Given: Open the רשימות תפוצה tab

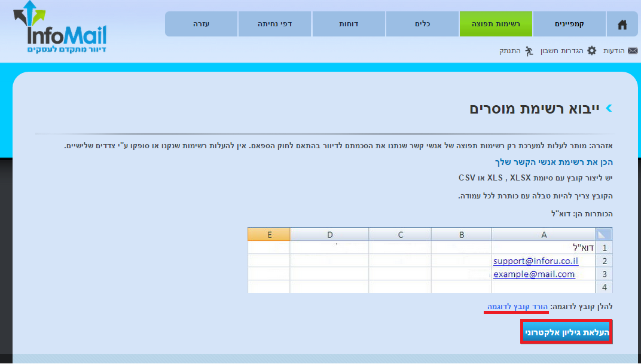Looking at the screenshot, I should 496,24.
